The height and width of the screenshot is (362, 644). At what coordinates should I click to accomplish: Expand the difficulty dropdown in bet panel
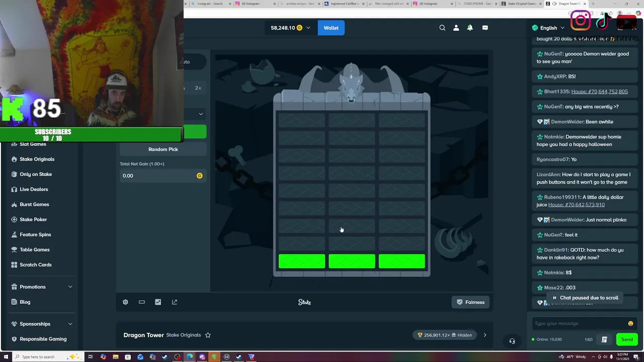(x=201, y=114)
